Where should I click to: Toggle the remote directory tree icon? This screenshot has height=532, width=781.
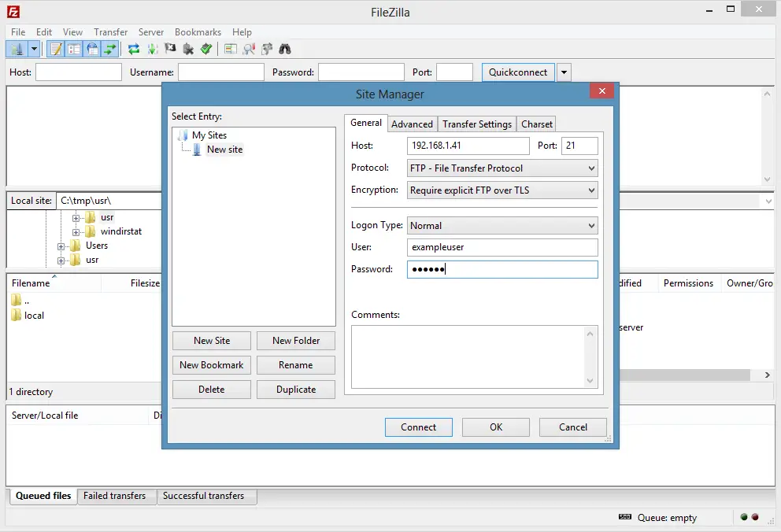[92, 49]
